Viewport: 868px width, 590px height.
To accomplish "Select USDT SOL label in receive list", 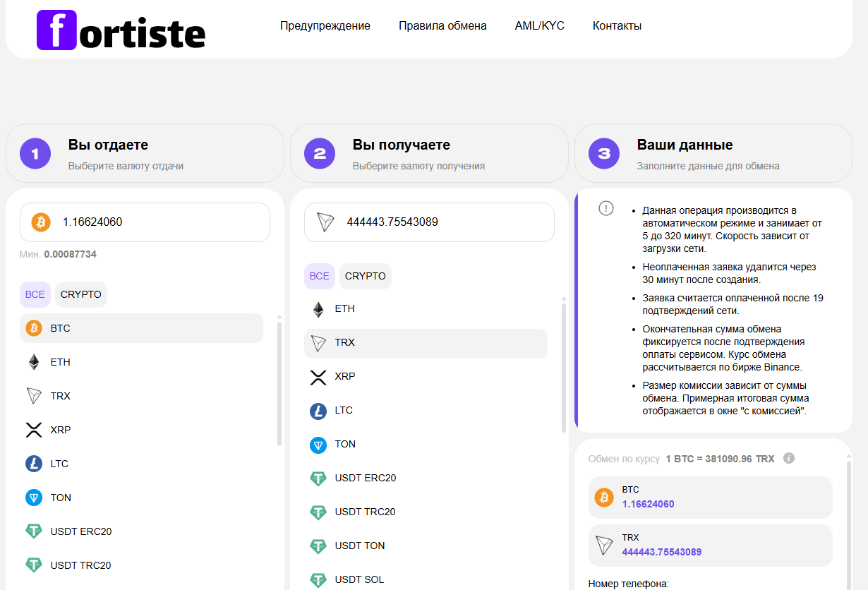I will [x=359, y=580].
